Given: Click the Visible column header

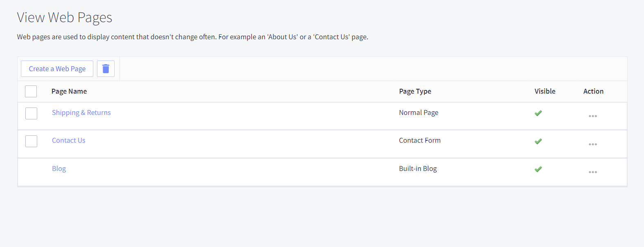Looking at the screenshot, I should [545, 91].
